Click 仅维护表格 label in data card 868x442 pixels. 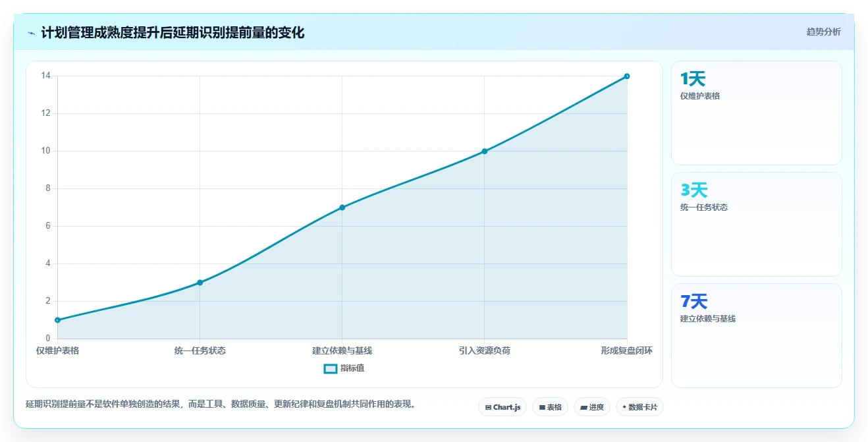[700, 96]
